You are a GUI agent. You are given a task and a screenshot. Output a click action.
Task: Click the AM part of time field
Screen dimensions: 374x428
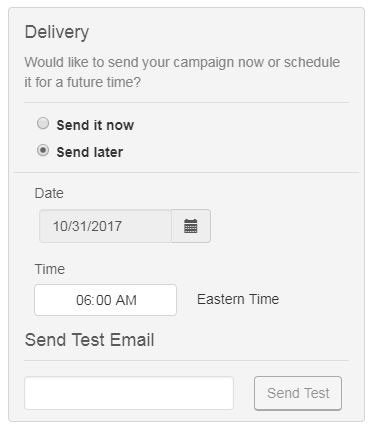tap(126, 300)
